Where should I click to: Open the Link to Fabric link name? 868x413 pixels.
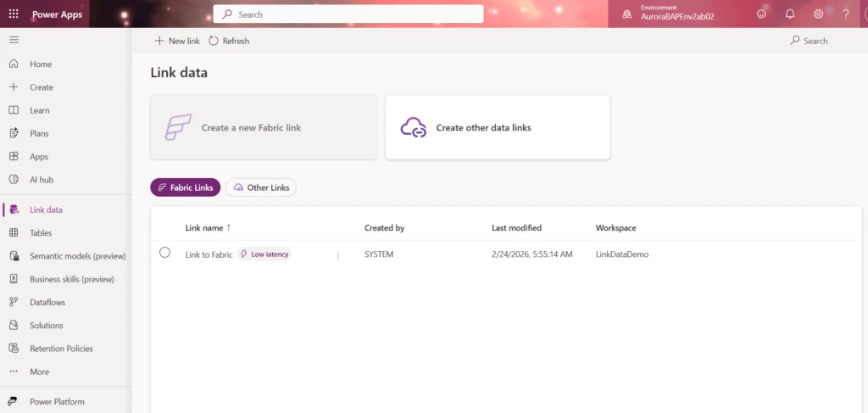click(x=209, y=254)
